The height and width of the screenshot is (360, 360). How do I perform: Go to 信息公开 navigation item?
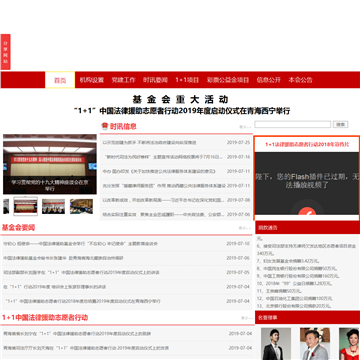(x=269, y=80)
